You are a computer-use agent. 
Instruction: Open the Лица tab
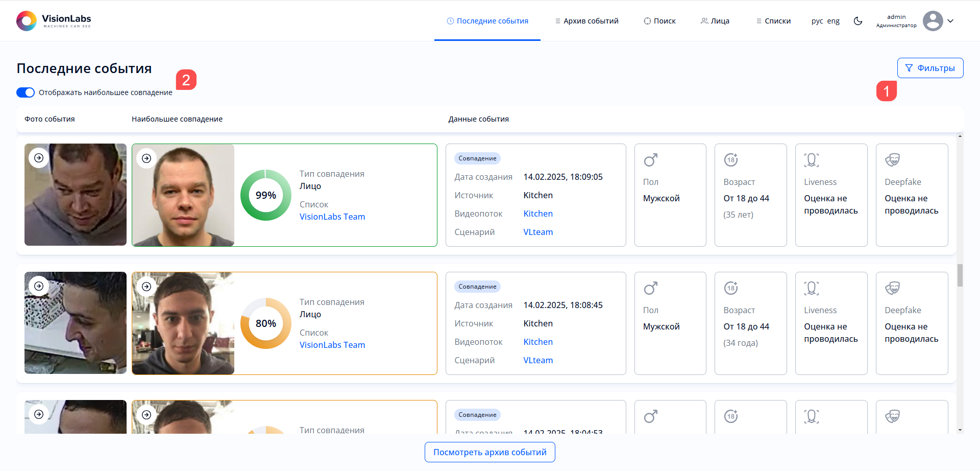(715, 21)
